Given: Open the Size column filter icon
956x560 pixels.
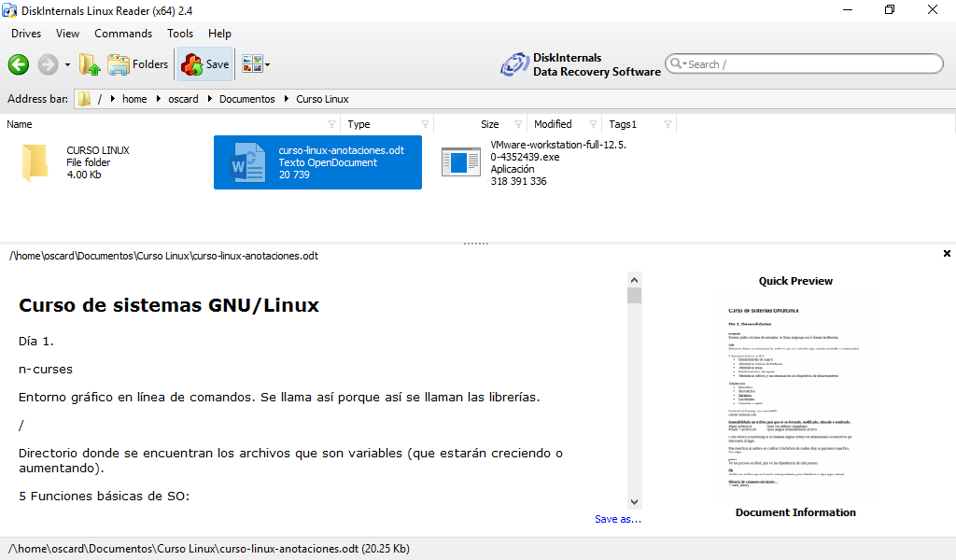Looking at the screenshot, I should [518, 124].
